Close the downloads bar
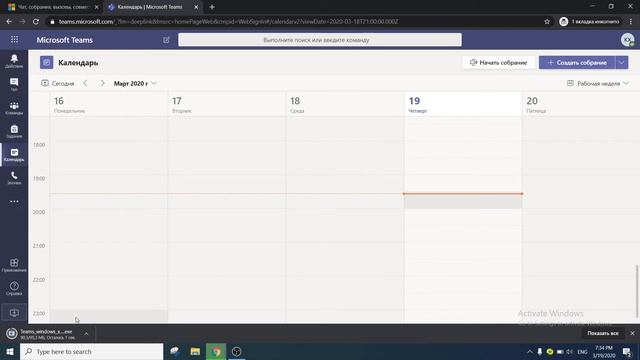The image size is (640, 360). pyautogui.click(x=632, y=333)
